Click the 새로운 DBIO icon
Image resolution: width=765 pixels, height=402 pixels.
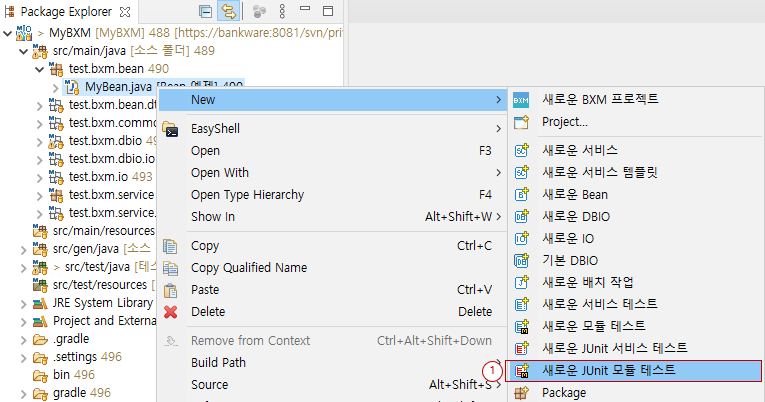pos(521,216)
